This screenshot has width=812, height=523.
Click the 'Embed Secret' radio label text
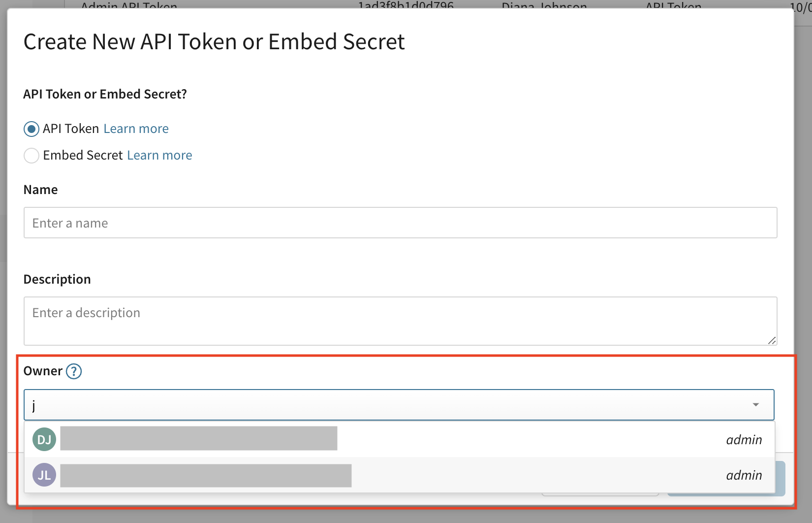pyautogui.click(x=83, y=156)
